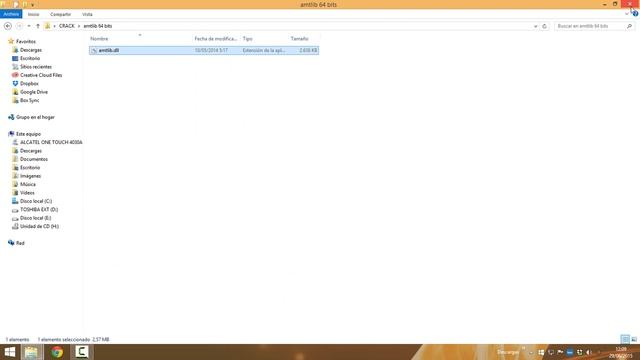Click the amtlib.dll file icon
640x360 pixels.
click(94, 51)
